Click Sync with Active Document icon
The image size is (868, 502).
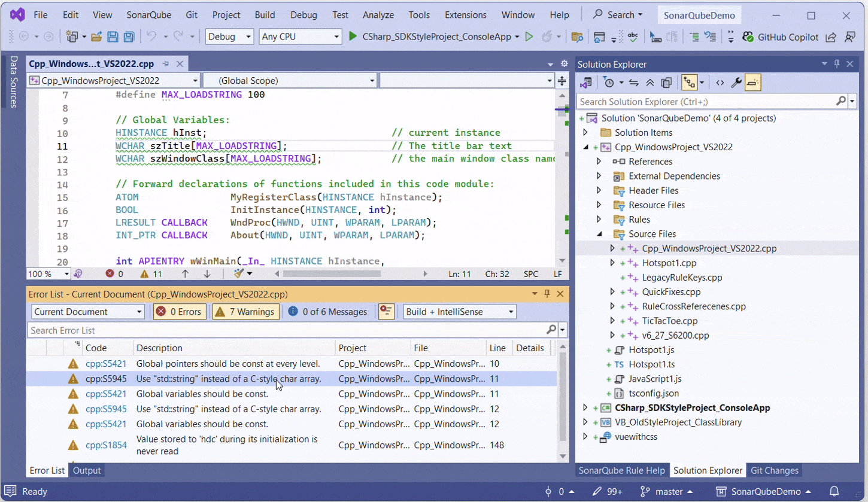(634, 83)
